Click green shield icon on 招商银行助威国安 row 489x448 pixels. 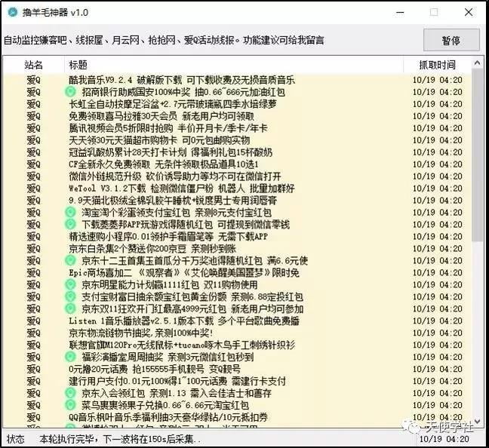tap(70, 92)
